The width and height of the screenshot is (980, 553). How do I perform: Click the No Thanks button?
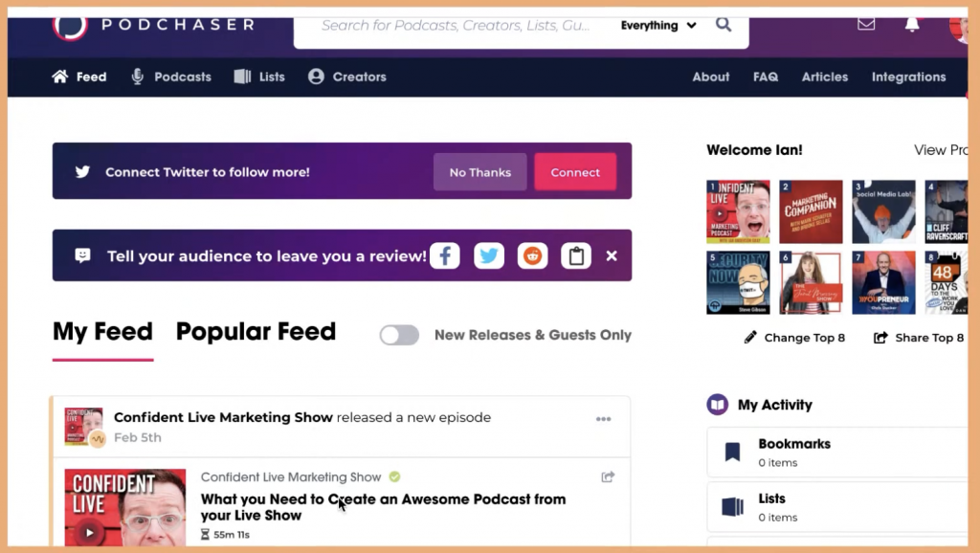tap(480, 172)
